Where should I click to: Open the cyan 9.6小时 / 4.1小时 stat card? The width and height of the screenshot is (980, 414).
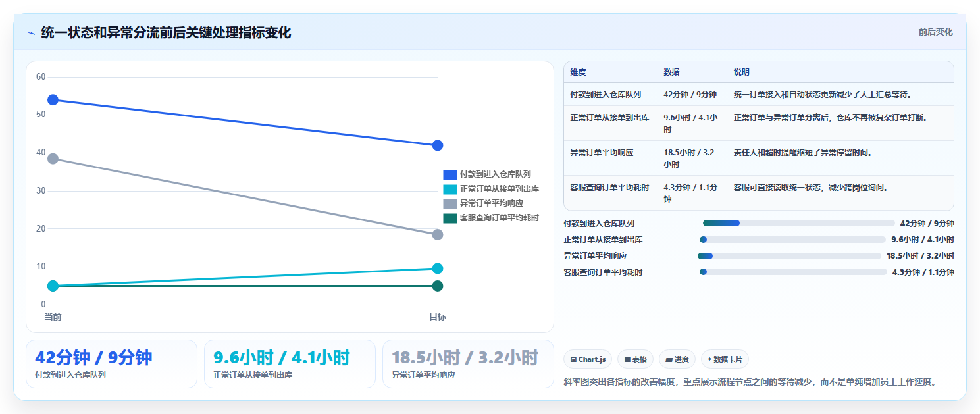tap(290, 364)
